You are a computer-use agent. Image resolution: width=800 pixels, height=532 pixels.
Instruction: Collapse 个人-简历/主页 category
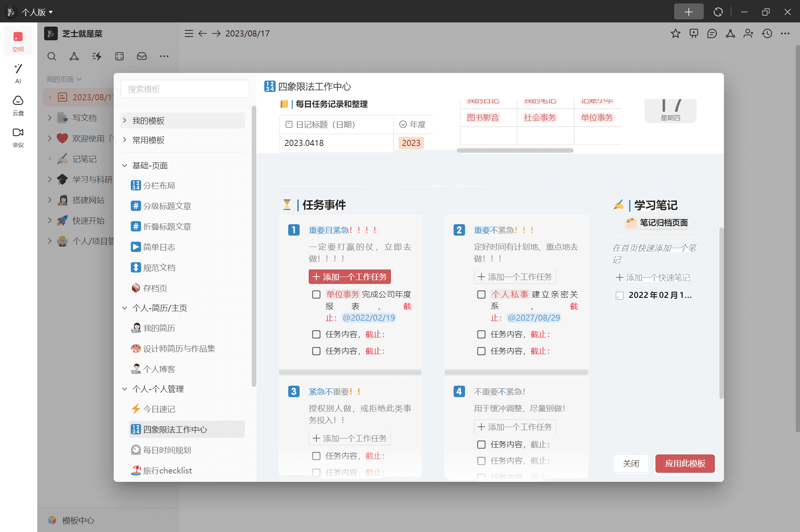tap(124, 308)
